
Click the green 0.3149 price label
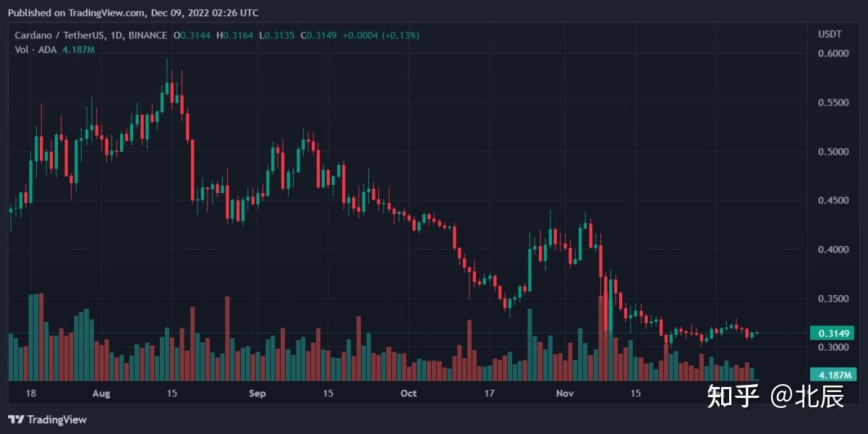(833, 333)
